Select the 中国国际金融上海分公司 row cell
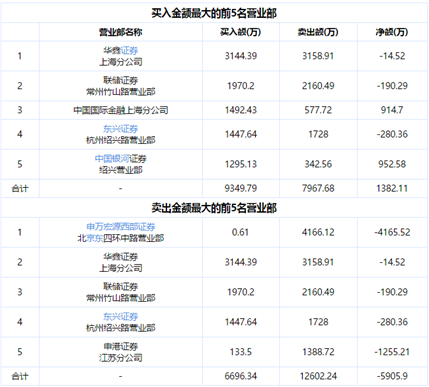Screen dimensions: 429x387 point(121,110)
